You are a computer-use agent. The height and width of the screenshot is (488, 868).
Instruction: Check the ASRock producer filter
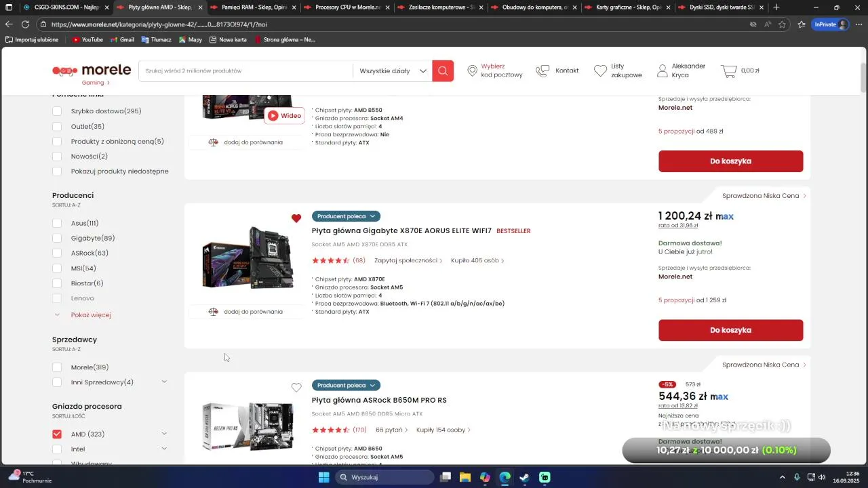point(57,253)
